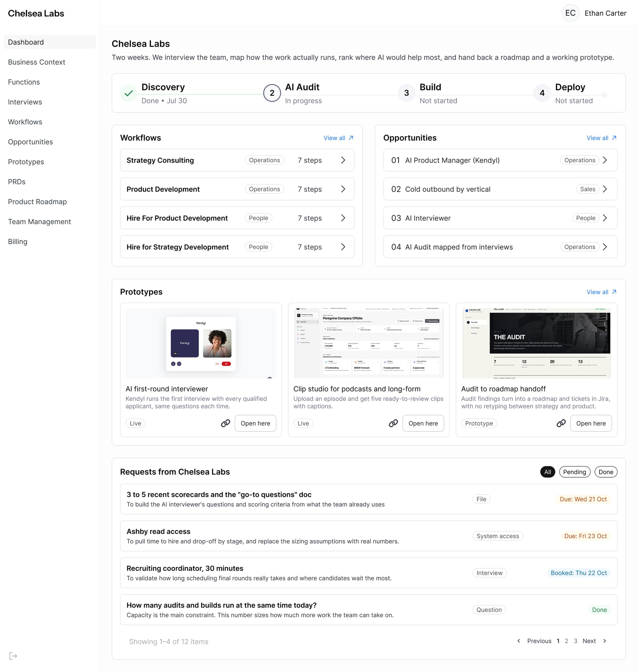This screenshot has width=638, height=672.
Task: Expand AI Interviewer opportunity chevron
Action: [605, 218]
